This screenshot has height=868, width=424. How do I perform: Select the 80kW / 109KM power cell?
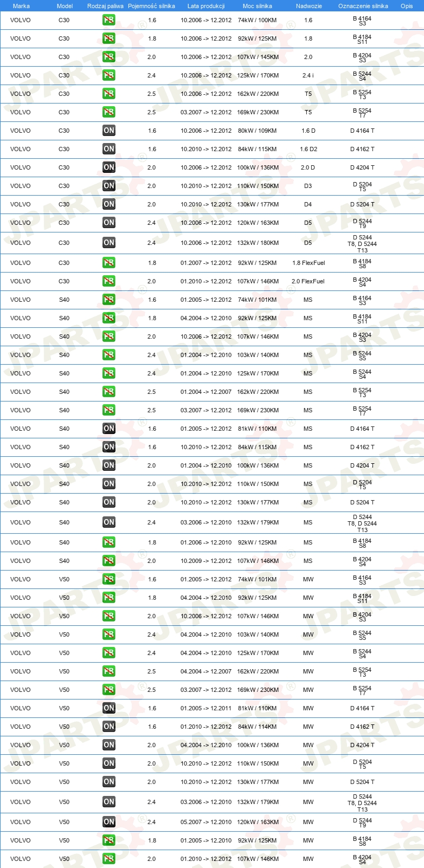pyautogui.click(x=258, y=131)
